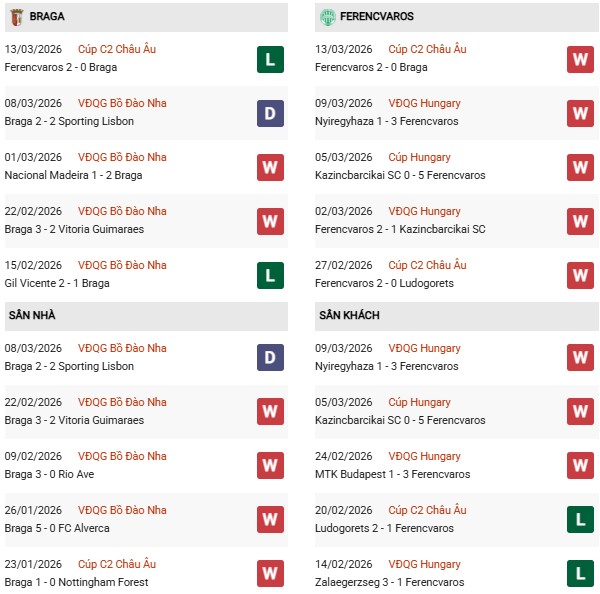Open Cúp Hungary link in Ferencvaros recent matches
600x594 pixels.
coord(418,157)
